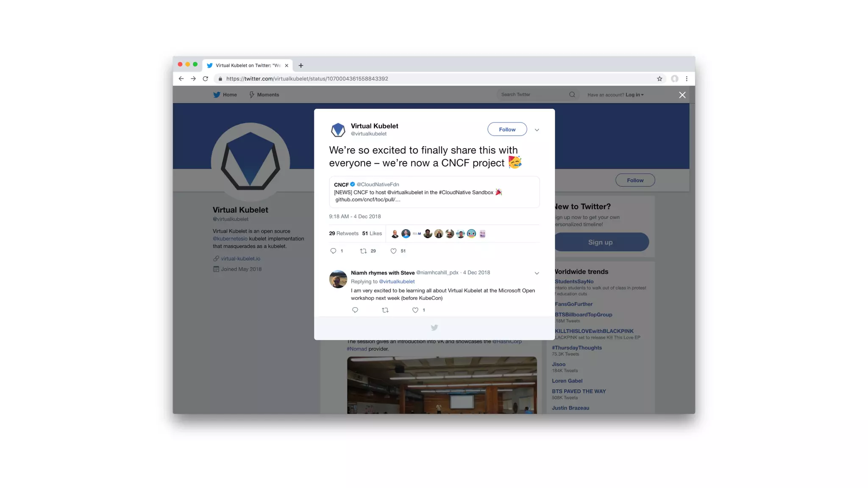Go to the Moments tab

click(264, 95)
